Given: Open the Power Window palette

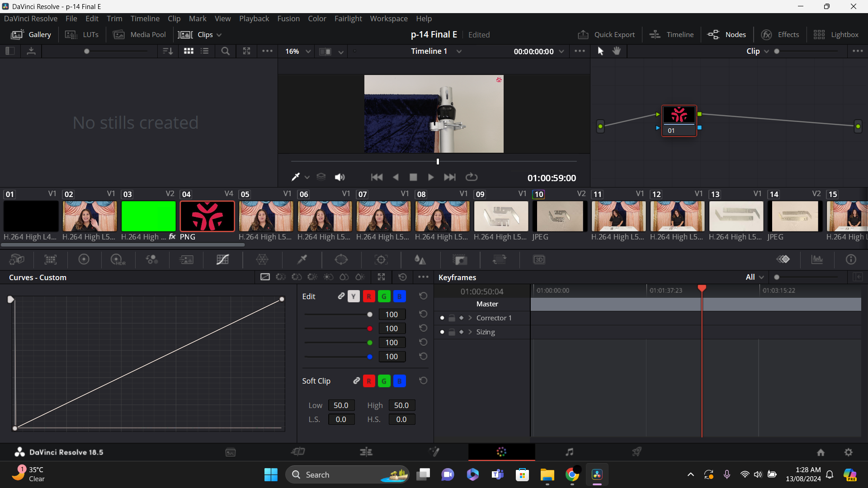Looking at the screenshot, I should click(x=341, y=260).
